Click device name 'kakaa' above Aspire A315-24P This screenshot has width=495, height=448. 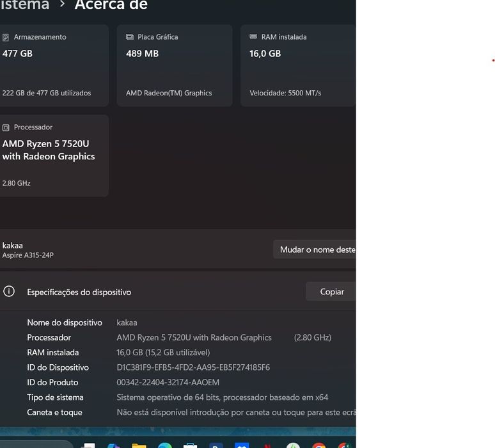12,246
